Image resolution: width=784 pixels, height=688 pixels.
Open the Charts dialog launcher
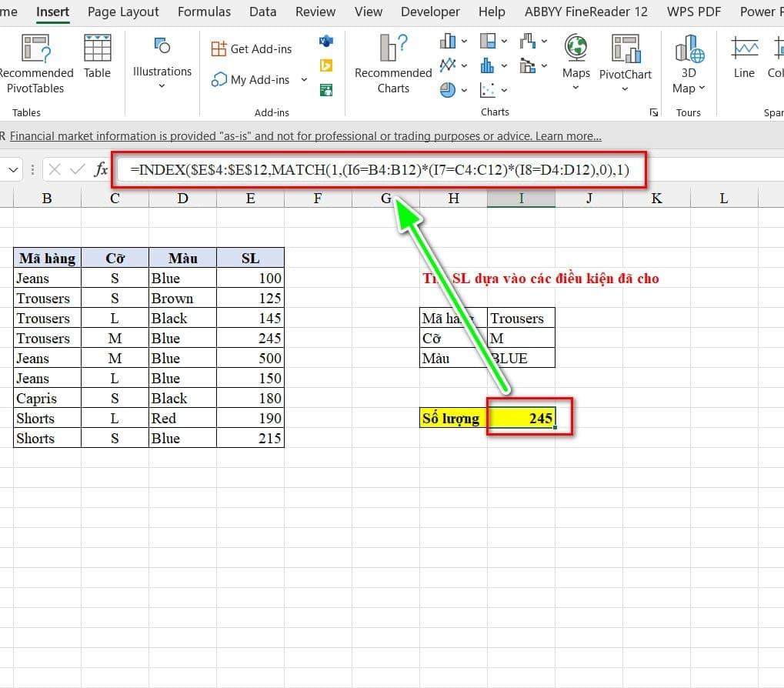[653, 112]
